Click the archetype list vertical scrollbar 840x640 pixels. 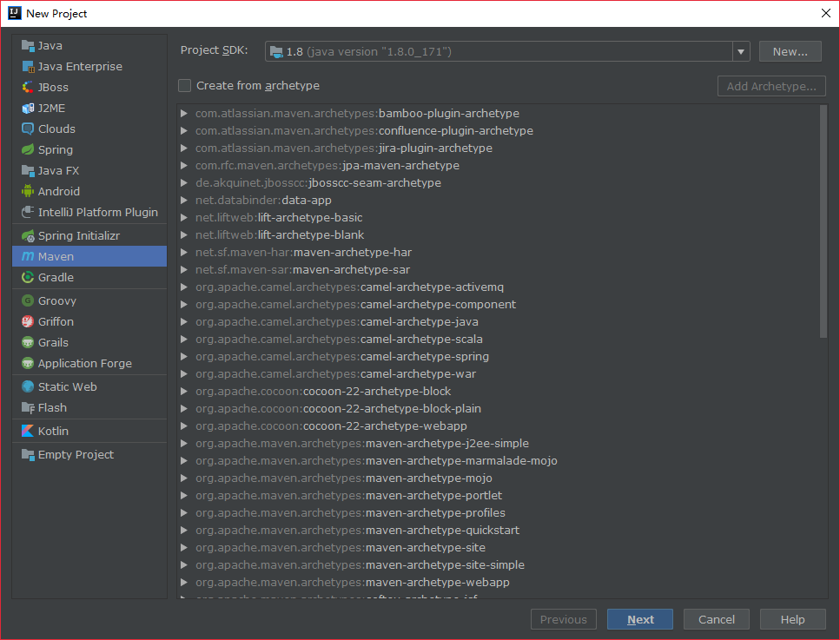(x=823, y=221)
